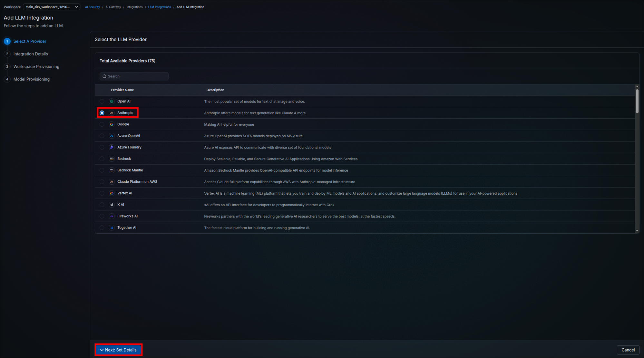The height and width of the screenshot is (358, 644).
Task: Click the Bedrock AWS logo icon
Action: click(x=112, y=159)
